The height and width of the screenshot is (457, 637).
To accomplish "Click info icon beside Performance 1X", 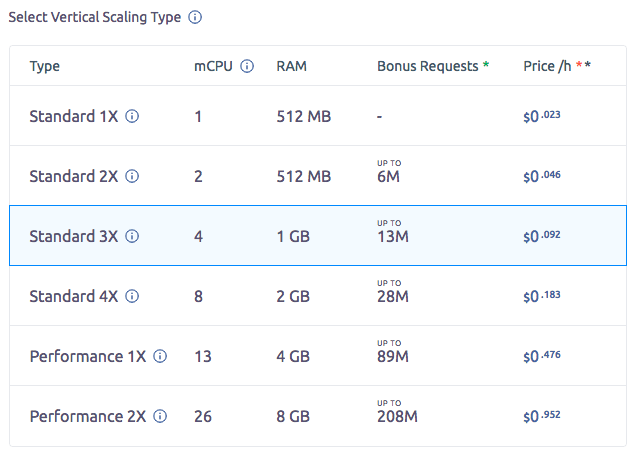I will 160,356.
